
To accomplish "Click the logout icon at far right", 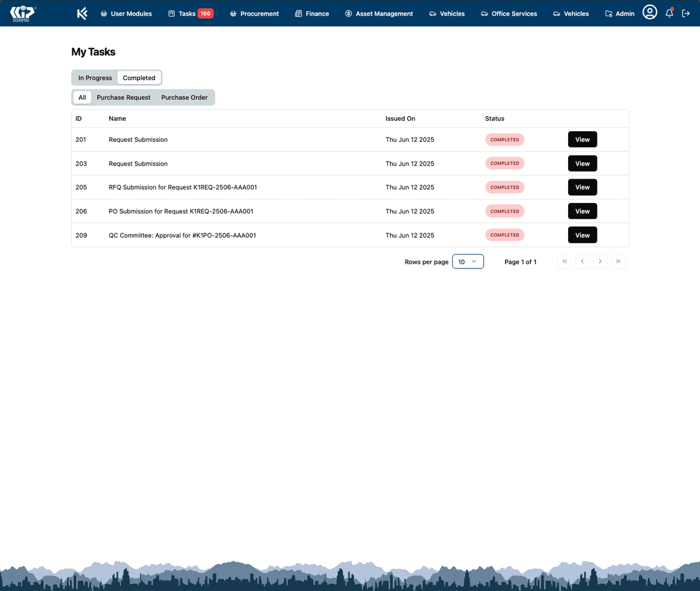I will 686,13.
